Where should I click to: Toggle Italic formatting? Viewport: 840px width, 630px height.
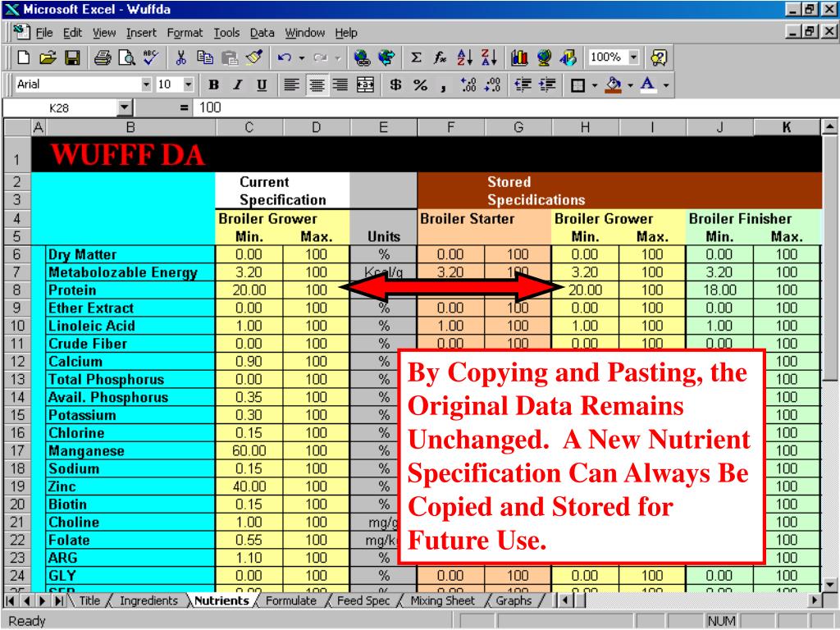(x=238, y=84)
